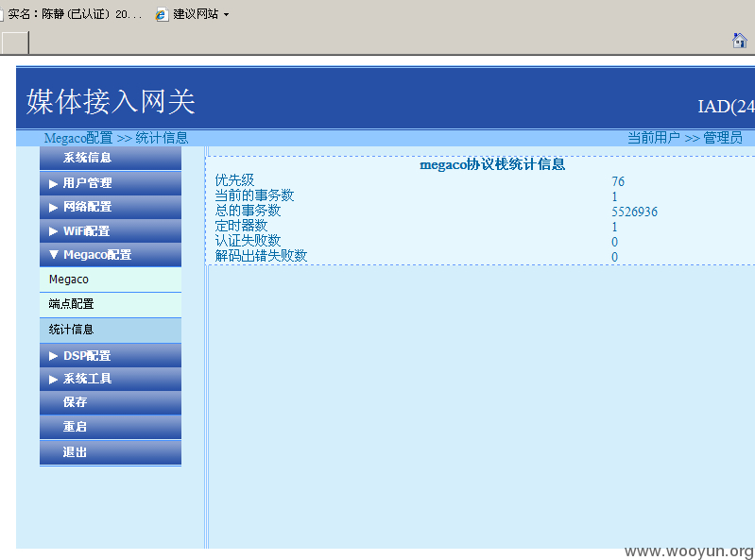Screen dimensions: 755x560
Task: Click the 当前用户 >> 管理员 text
Action: 685,138
